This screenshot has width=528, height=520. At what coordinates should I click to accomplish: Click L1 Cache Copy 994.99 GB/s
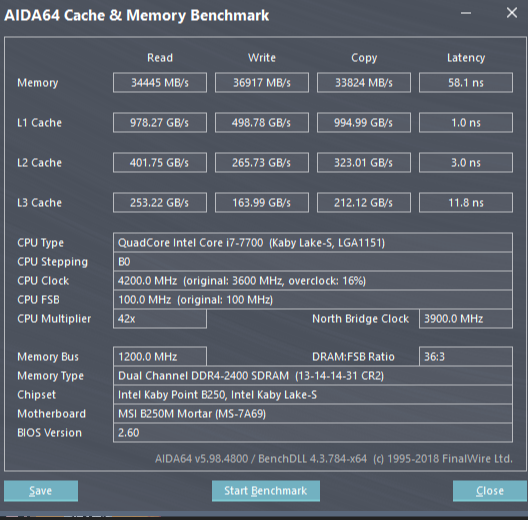point(364,123)
